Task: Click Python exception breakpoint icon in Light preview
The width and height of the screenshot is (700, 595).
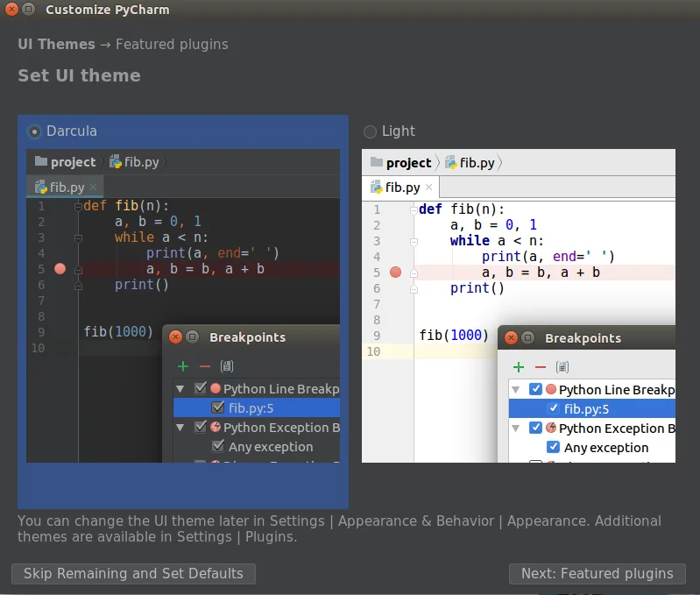Action: (x=551, y=428)
